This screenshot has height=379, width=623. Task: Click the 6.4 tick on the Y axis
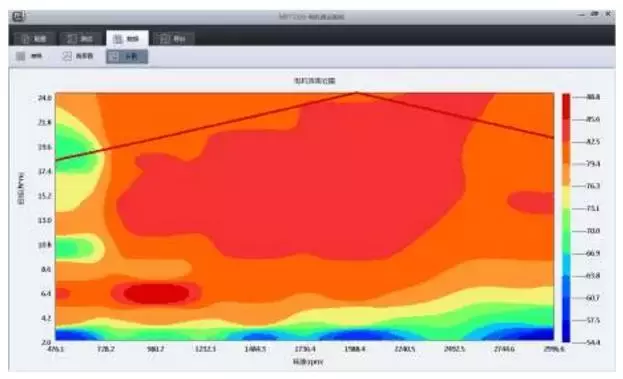coord(46,294)
